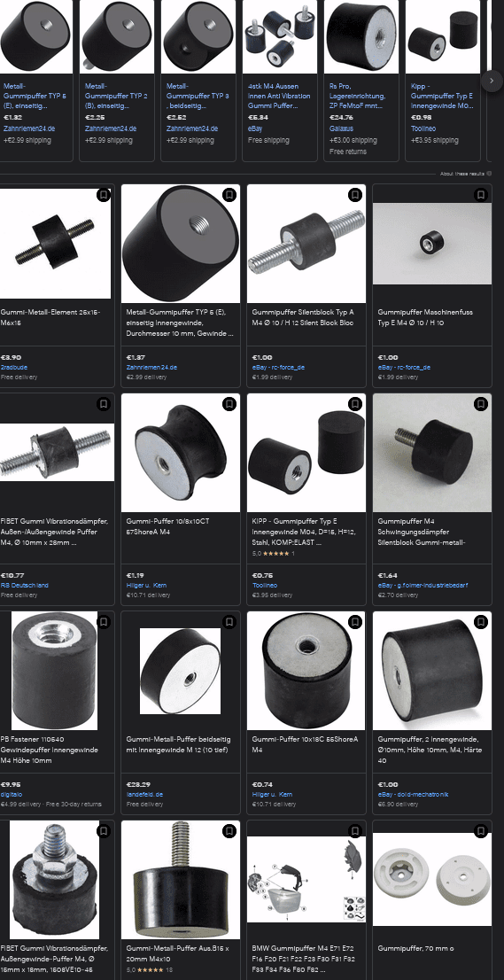Bookmark the BMW Gummipuffer M4 listing
Screen dimensions: 504x980
coord(355,830)
